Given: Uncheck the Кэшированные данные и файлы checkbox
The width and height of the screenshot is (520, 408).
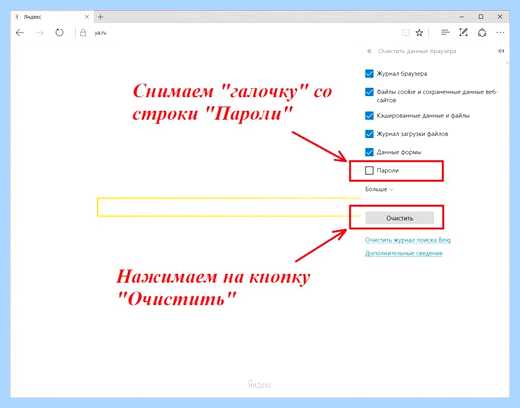Looking at the screenshot, I should coord(369,116).
